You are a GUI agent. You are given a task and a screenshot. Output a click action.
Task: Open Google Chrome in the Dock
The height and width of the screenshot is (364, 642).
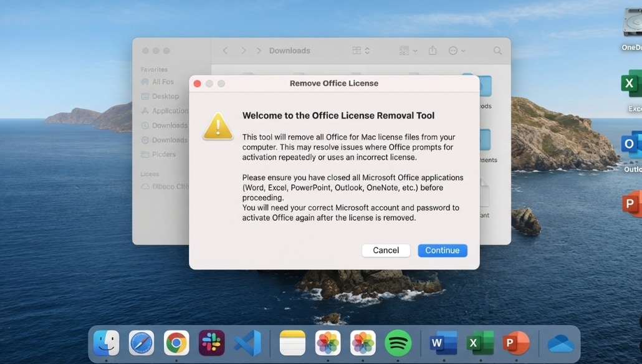tap(176, 343)
